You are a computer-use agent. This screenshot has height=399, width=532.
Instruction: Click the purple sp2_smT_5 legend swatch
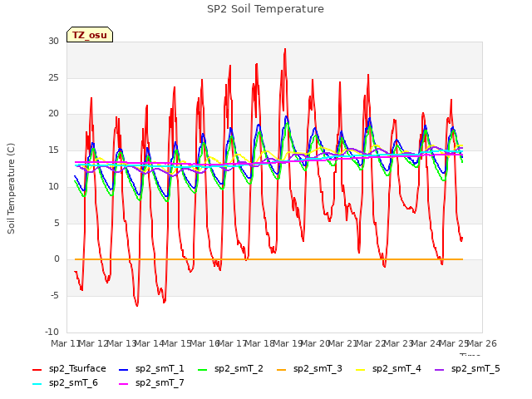point(440,369)
